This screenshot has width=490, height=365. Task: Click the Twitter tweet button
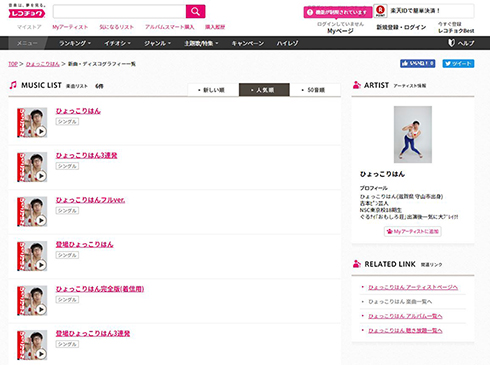(458, 63)
